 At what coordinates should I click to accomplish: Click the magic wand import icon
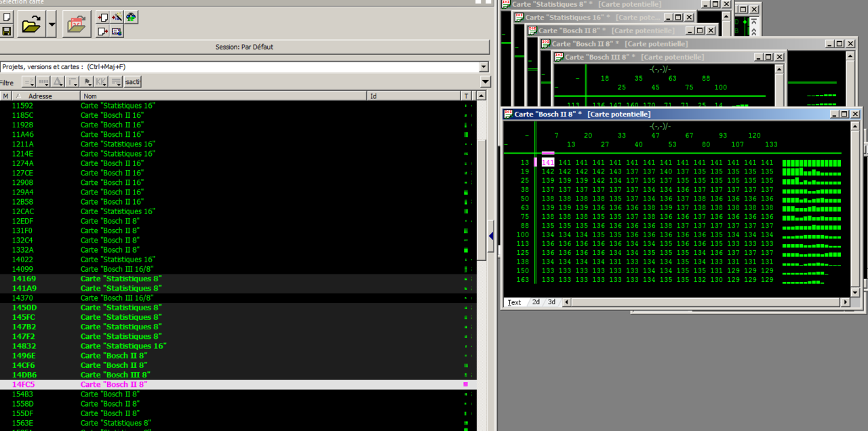(x=117, y=17)
